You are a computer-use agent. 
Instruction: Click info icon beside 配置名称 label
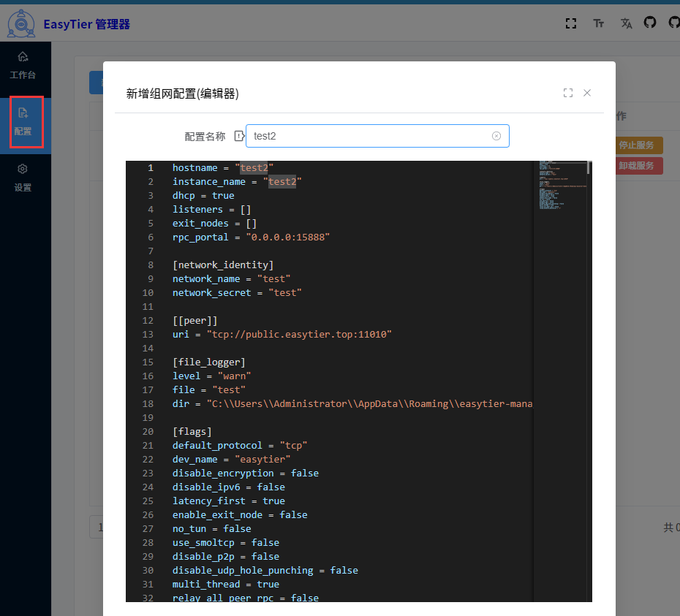(x=238, y=136)
